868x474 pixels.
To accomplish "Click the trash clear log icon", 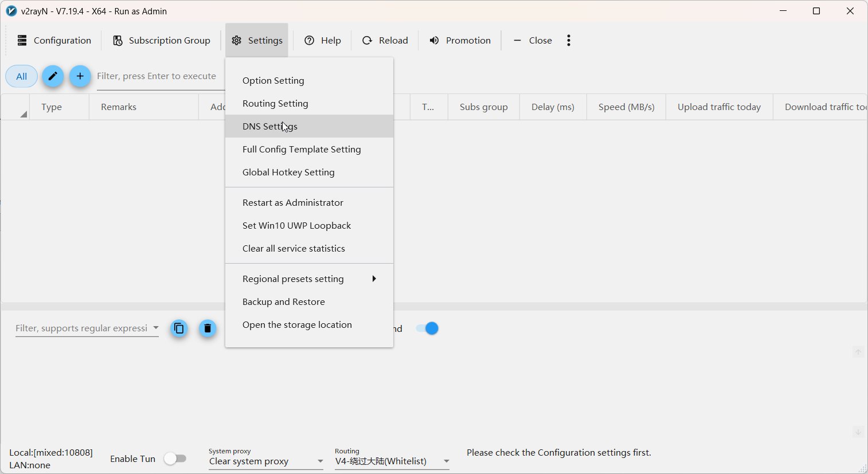I will click(x=208, y=328).
